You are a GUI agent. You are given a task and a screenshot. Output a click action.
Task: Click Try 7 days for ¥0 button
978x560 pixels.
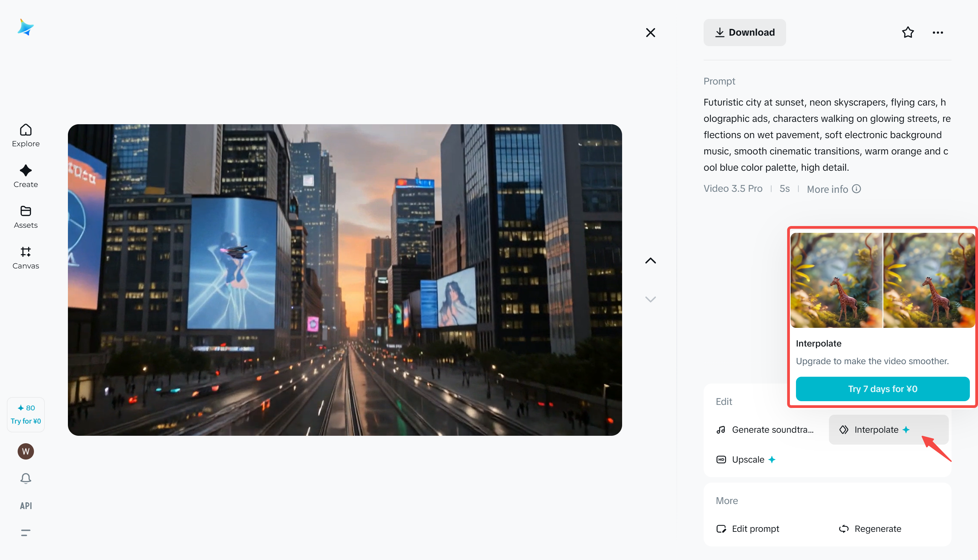click(x=882, y=389)
